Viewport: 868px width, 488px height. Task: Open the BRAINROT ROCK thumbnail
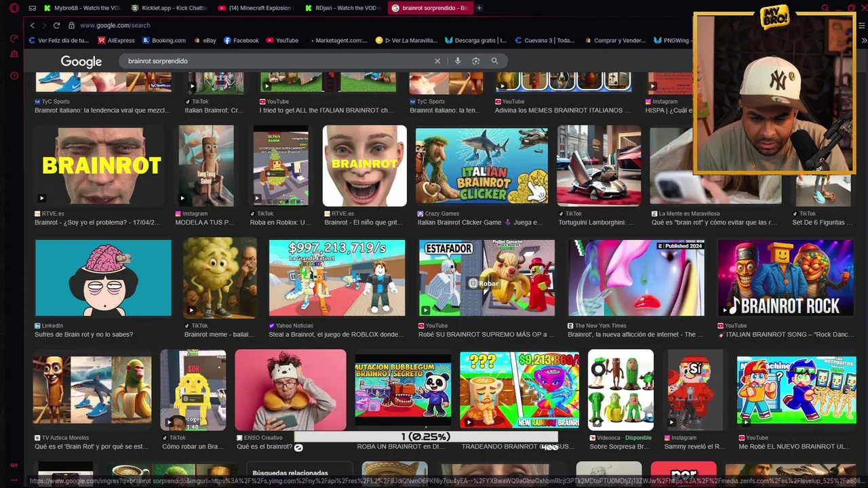click(x=786, y=278)
